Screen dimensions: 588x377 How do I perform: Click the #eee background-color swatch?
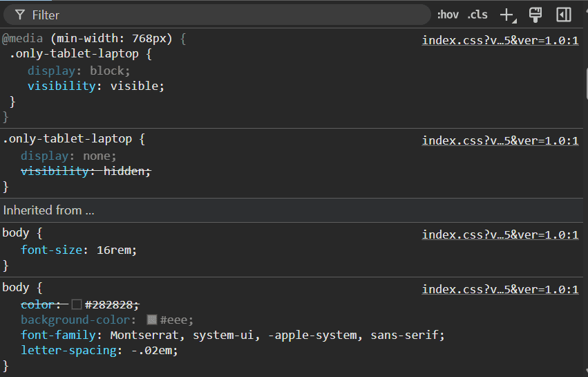152,320
